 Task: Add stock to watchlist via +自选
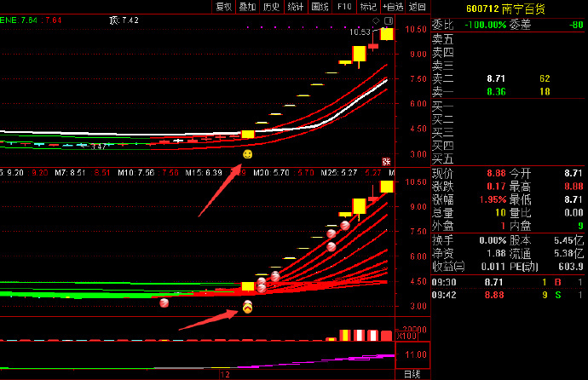(x=393, y=7)
